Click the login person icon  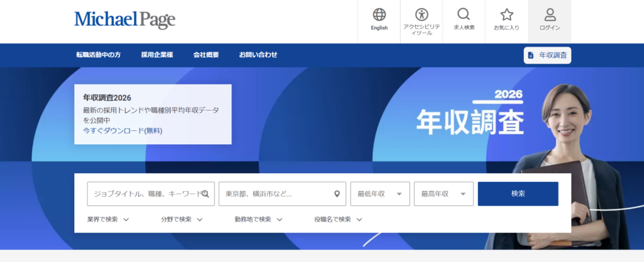[550, 15]
